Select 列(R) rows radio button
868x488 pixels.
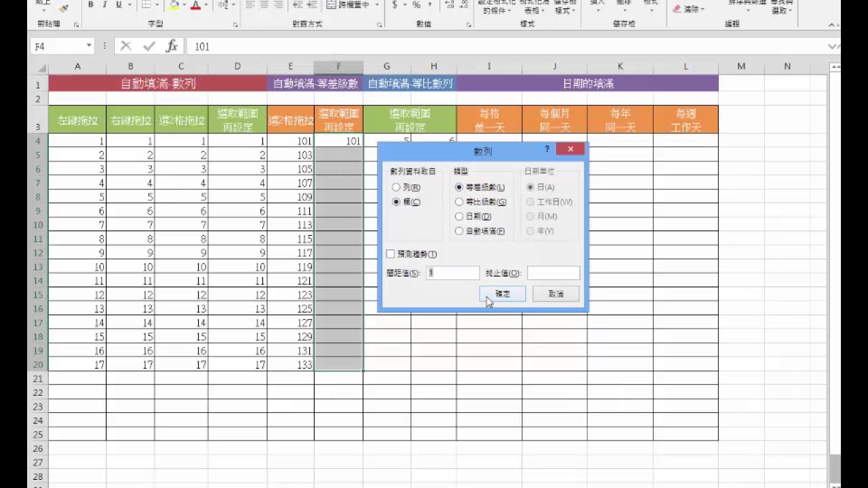[x=396, y=188]
